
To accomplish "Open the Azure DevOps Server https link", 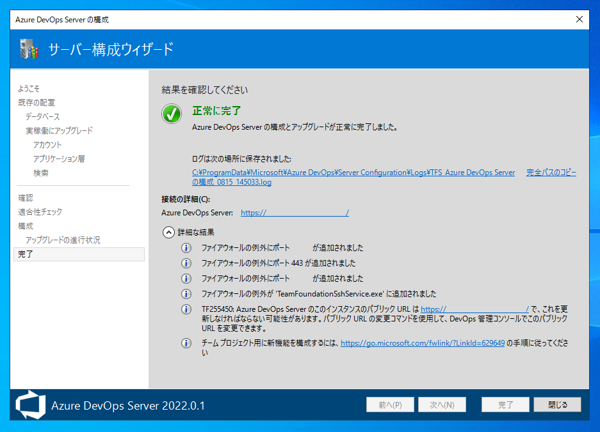I will pyautogui.click(x=295, y=213).
